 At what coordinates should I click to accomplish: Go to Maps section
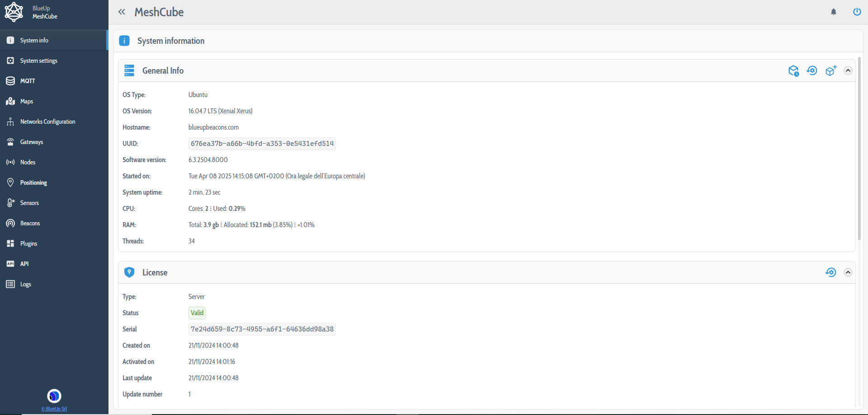click(x=26, y=101)
